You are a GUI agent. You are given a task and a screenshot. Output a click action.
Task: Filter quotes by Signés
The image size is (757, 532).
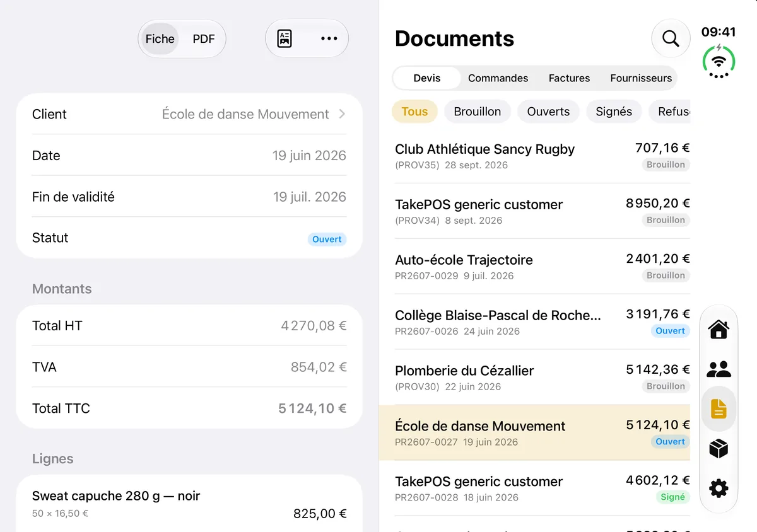[x=614, y=112]
